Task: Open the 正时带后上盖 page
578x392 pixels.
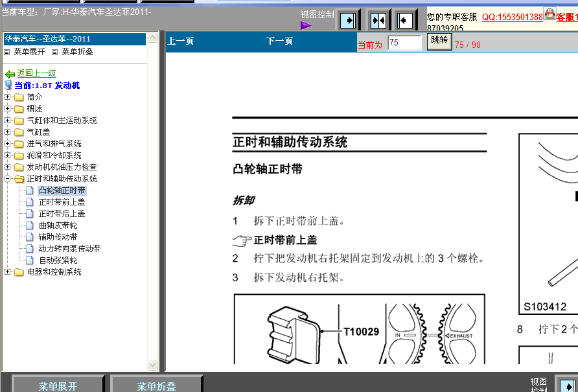Action: pyautogui.click(x=62, y=214)
